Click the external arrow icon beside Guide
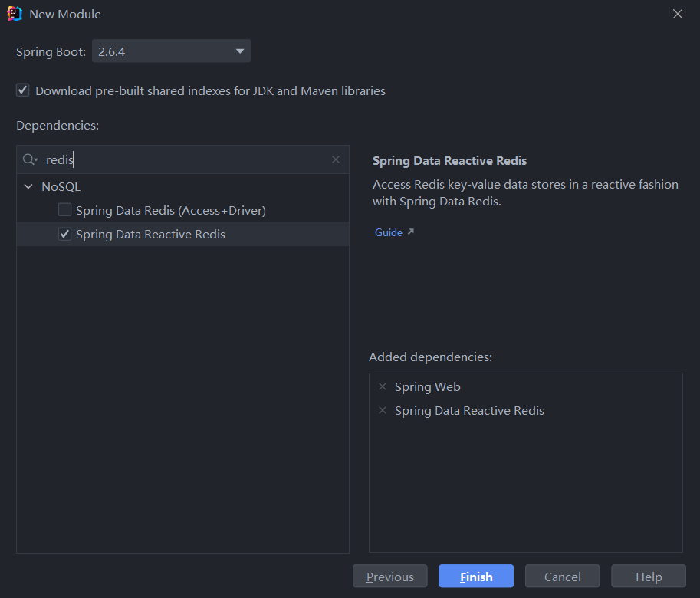Screen dimensions: 700x598 point(411,232)
